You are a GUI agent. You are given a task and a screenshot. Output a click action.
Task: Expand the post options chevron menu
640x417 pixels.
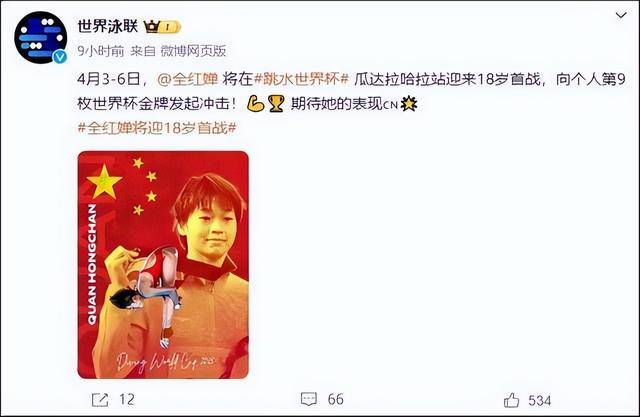(x=621, y=16)
